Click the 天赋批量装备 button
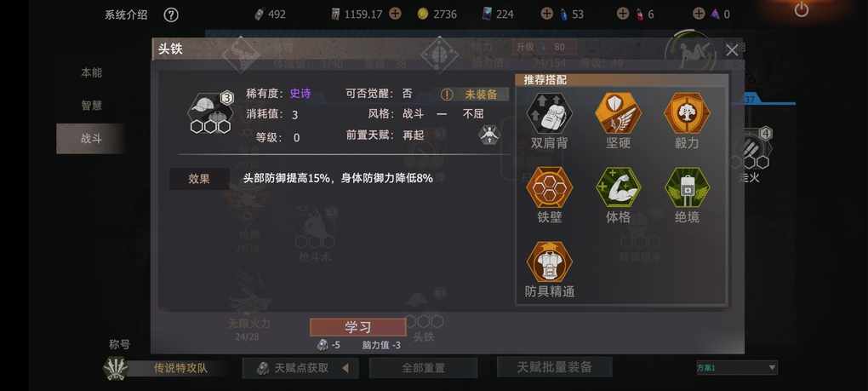 (x=555, y=366)
